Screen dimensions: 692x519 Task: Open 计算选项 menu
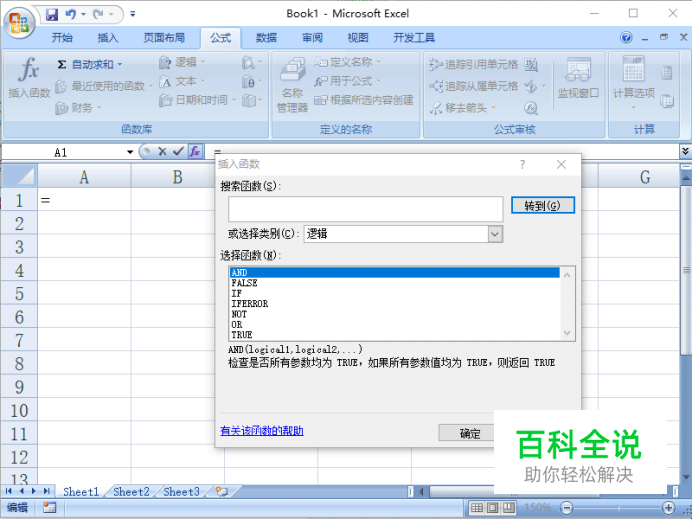pyautogui.click(x=634, y=83)
